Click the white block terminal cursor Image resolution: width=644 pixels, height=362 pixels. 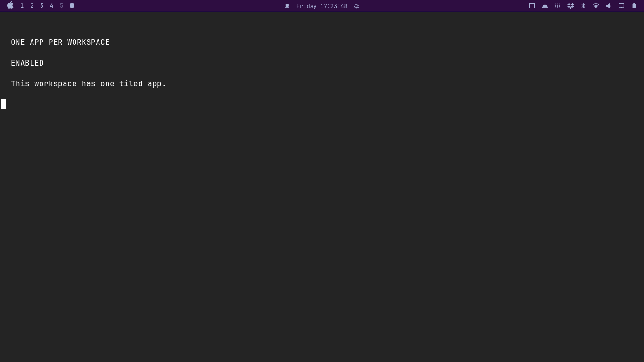[4, 104]
